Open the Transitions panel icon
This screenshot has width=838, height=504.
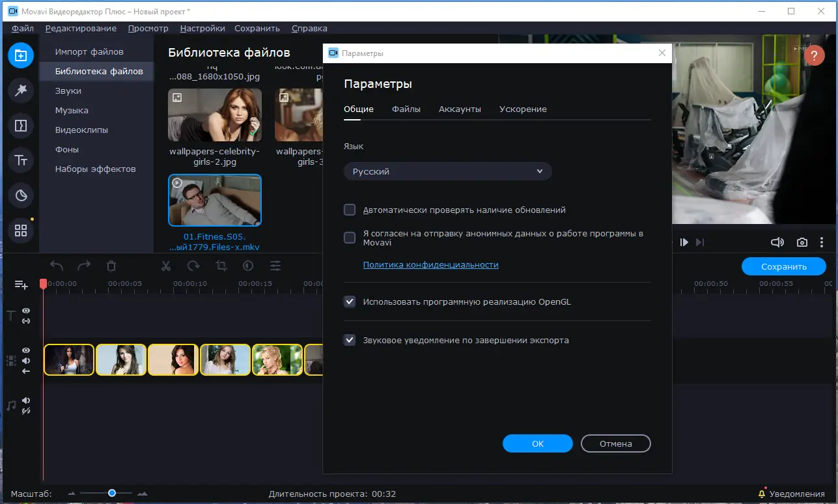21,126
